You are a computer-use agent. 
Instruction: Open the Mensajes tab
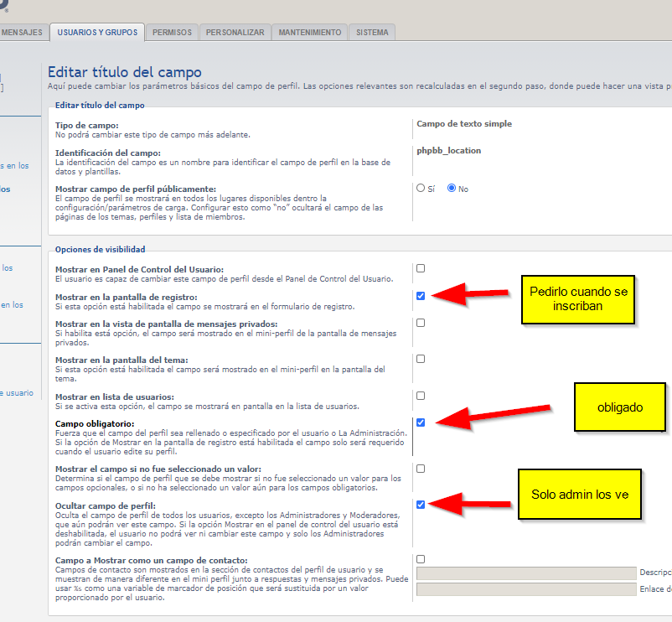tap(21, 33)
